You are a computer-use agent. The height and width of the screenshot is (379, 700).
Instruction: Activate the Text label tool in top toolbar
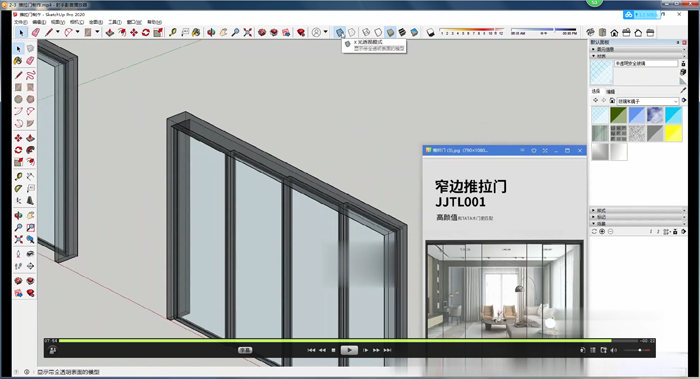click(185, 33)
